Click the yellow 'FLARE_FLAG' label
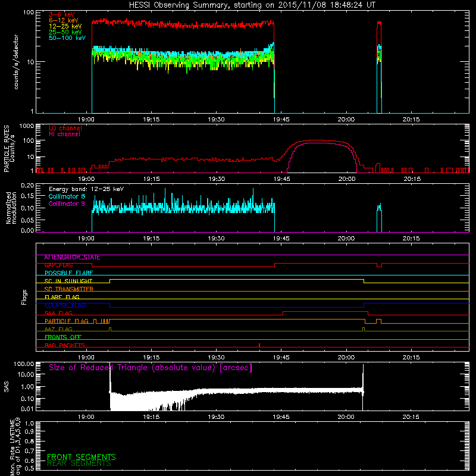Image resolution: width=476 pixels, height=476 pixels. 62,297
